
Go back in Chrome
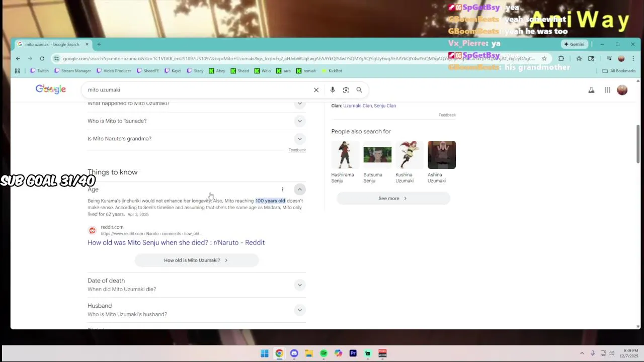pos(18,58)
